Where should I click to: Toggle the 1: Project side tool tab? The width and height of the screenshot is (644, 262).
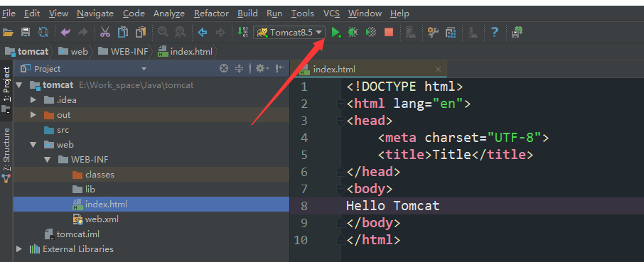coord(6,90)
